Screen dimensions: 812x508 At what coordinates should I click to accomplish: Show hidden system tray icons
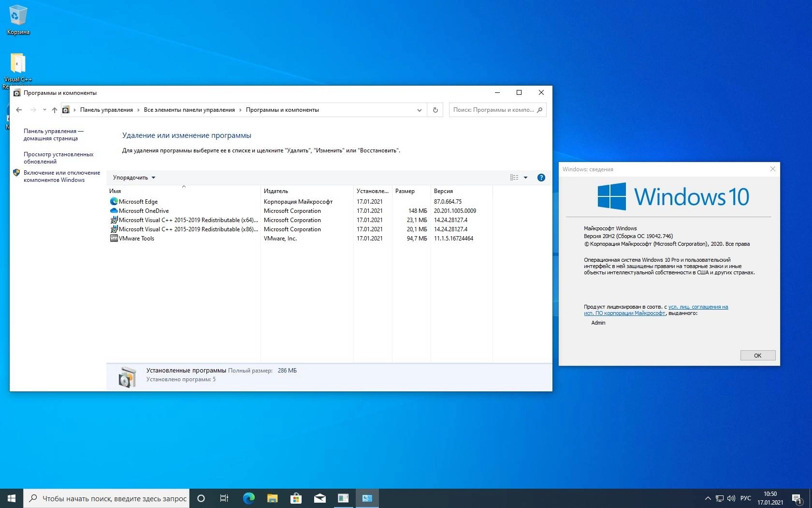coord(708,498)
